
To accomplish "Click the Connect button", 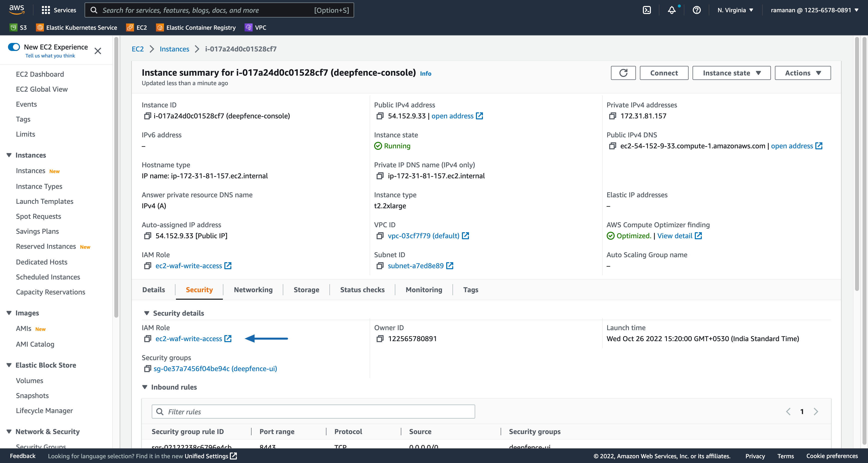I will pyautogui.click(x=664, y=73).
